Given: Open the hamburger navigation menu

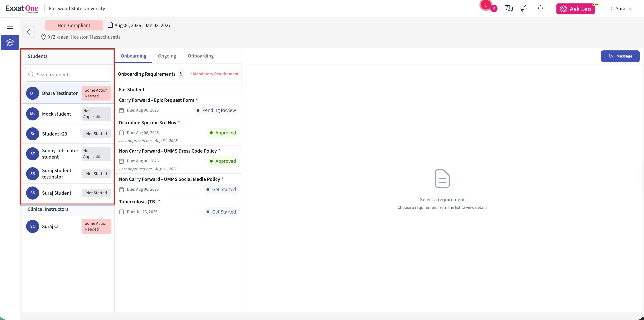Looking at the screenshot, I should (x=10, y=26).
